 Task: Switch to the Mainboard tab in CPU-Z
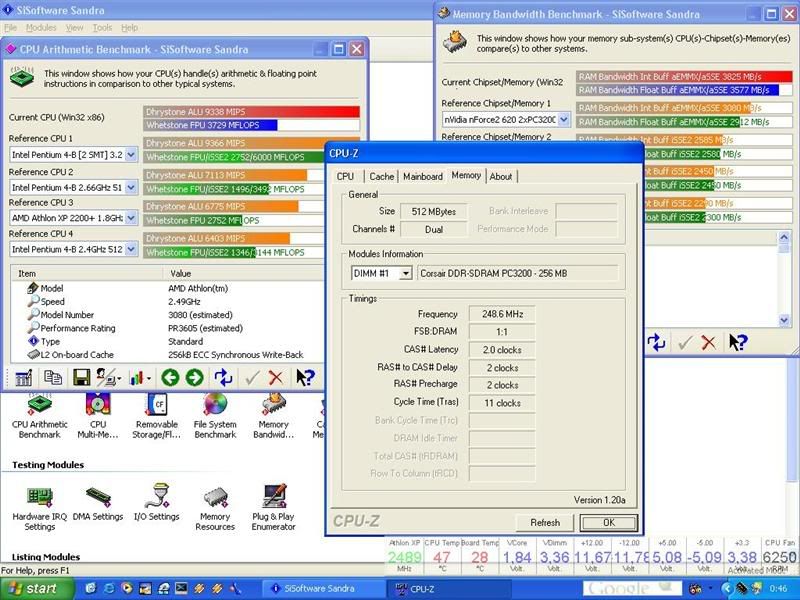423,176
